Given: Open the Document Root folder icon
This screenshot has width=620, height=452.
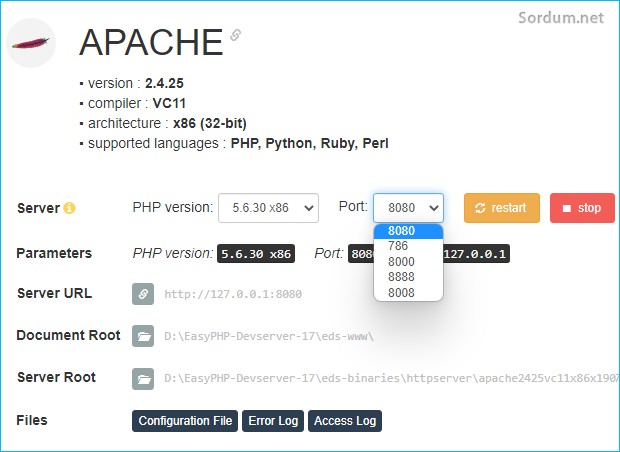Looking at the screenshot, I should (x=143, y=336).
